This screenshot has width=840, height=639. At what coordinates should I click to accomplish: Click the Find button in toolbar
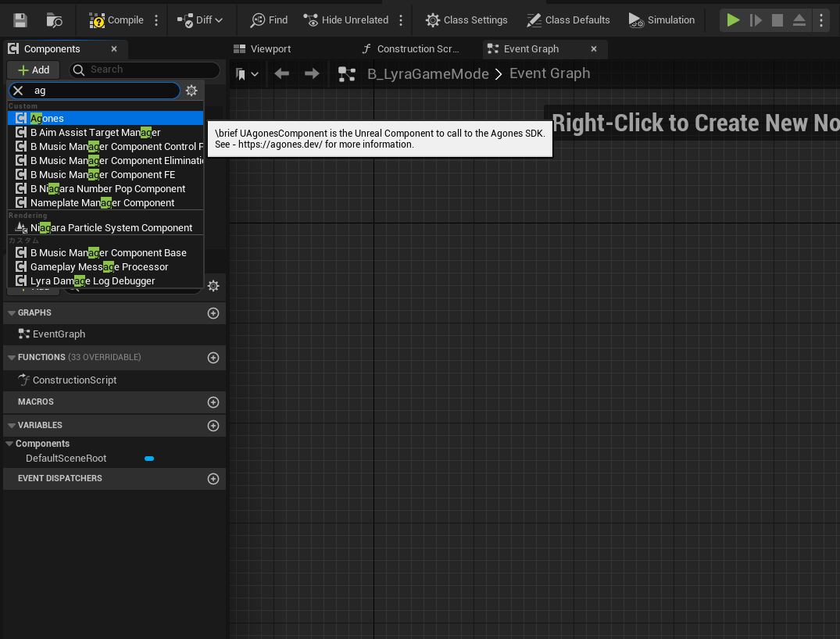pyautogui.click(x=269, y=20)
